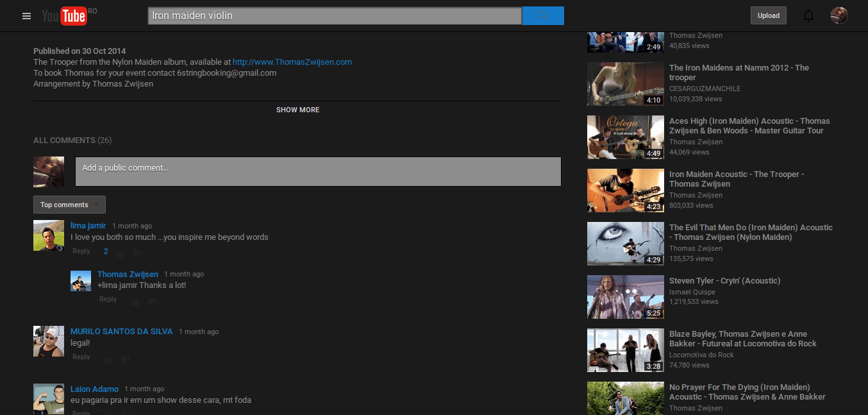This screenshot has width=868, height=415.
Task: Open the account avatar menu
Action: click(839, 16)
